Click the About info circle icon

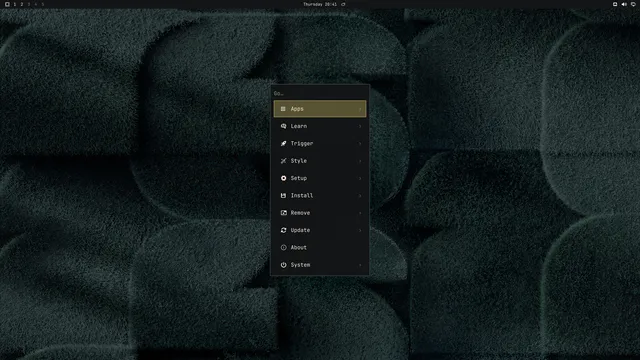click(283, 247)
